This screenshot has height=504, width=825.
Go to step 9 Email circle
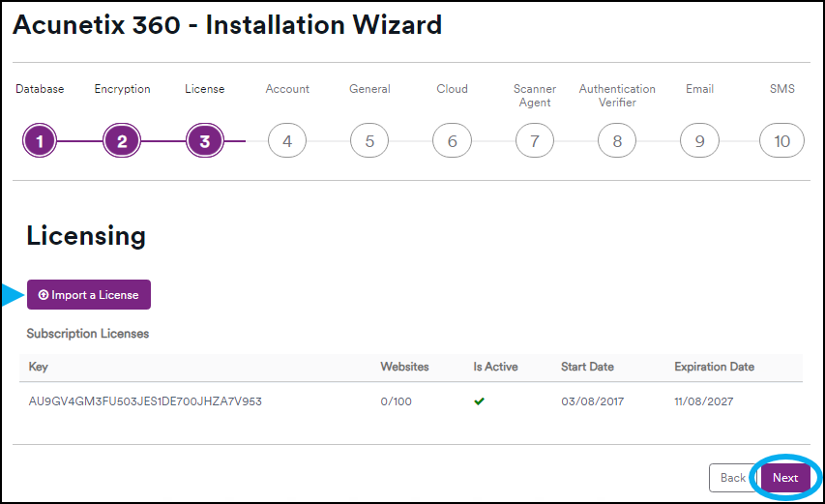[700, 140]
